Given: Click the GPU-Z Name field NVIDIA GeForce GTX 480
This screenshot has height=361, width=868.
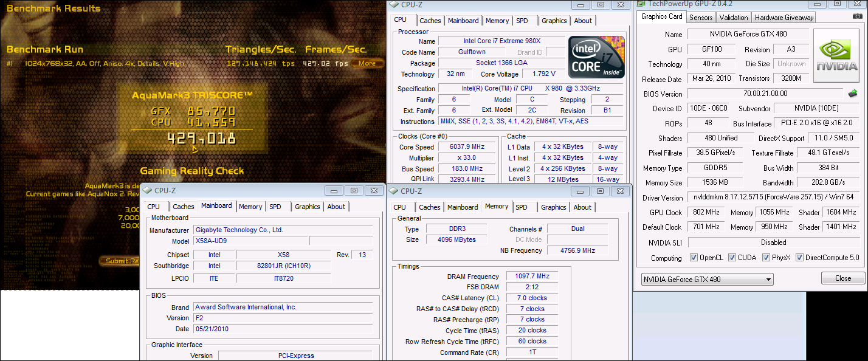Looking at the screenshot, I should click(749, 34).
